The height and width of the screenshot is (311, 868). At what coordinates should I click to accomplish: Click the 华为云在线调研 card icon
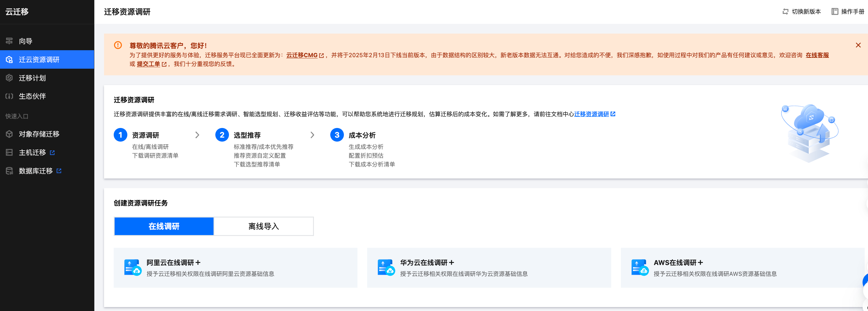386,267
